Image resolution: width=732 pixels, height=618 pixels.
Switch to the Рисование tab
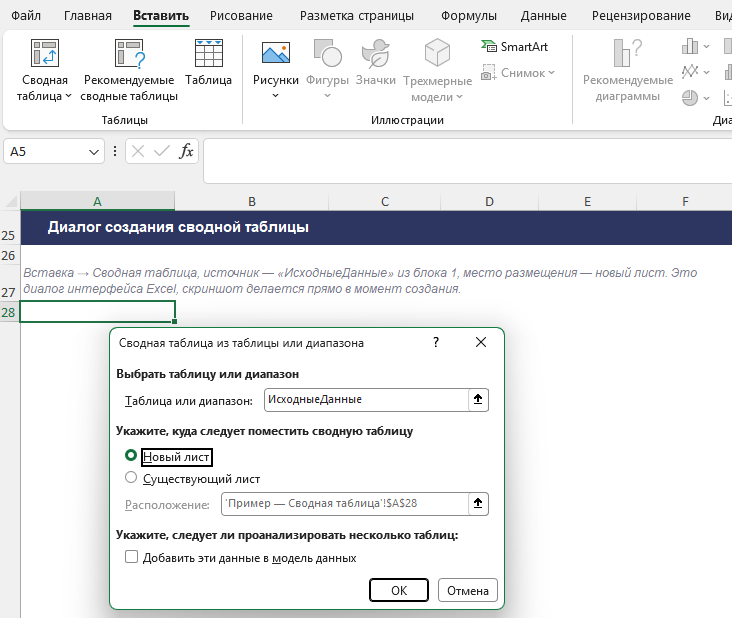241,15
